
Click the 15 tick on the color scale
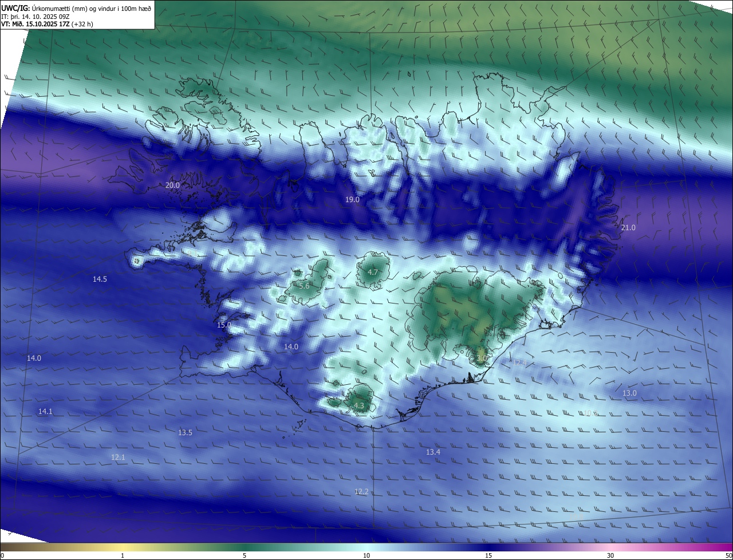[488, 555]
